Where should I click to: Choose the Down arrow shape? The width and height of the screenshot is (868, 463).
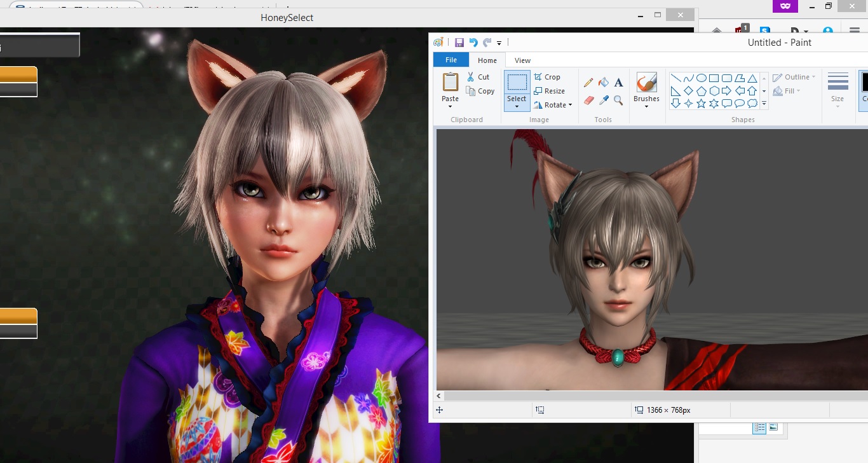click(676, 103)
